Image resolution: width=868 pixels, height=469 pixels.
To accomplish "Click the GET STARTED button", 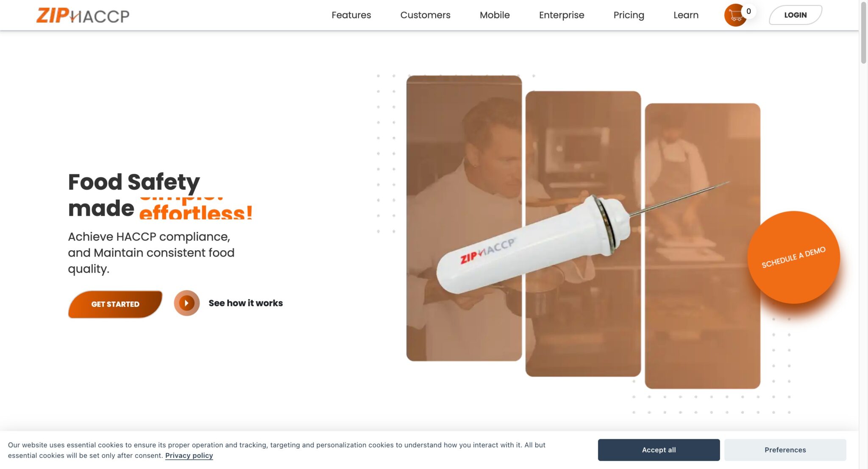I will (x=115, y=304).
